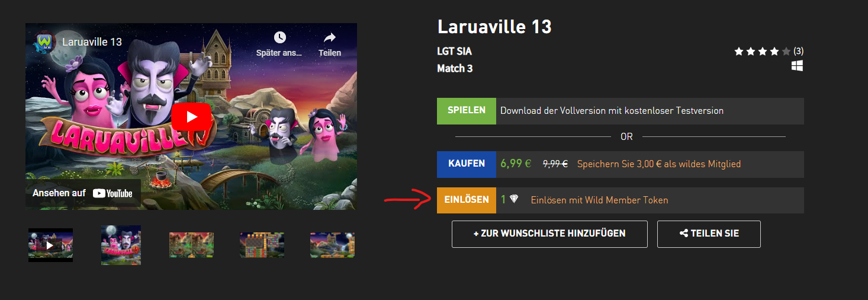Click the diamond token icon
The width and height of the screenshot is (868, 300).
pyautogui.click(x=514, y=200)
